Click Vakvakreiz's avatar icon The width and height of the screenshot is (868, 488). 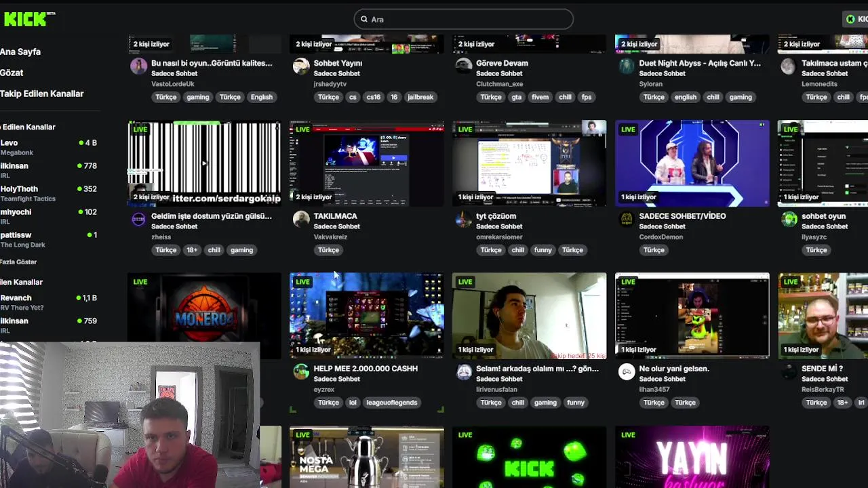point(301,219)
